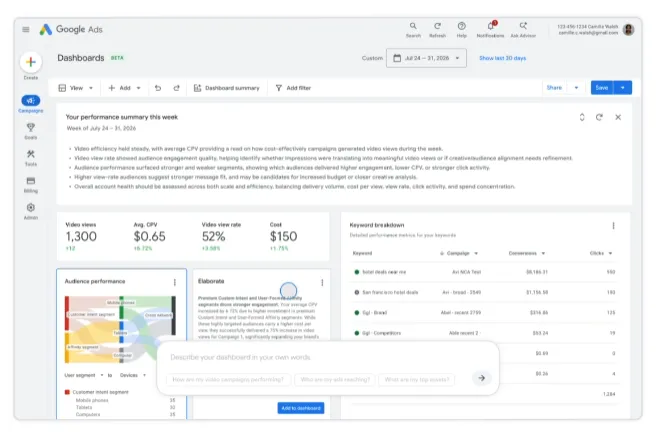Image resolution: width=663 pixels, height=441 pixels.
Task: Click the Create plus button
Action: click(30, 62)
